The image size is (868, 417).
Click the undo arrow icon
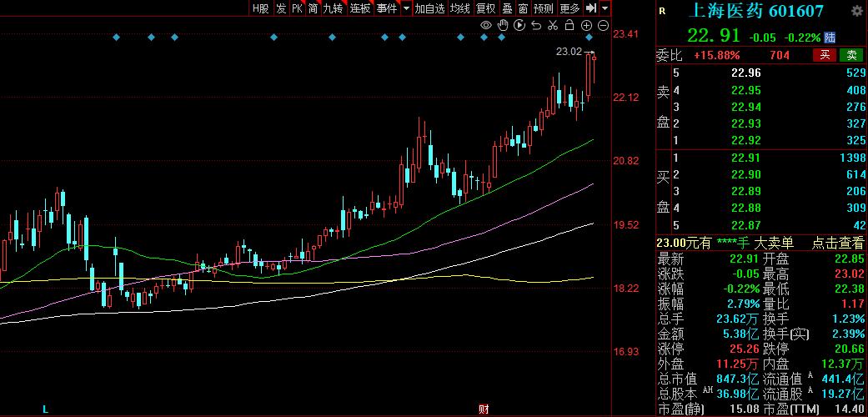(x=536, y=26)
